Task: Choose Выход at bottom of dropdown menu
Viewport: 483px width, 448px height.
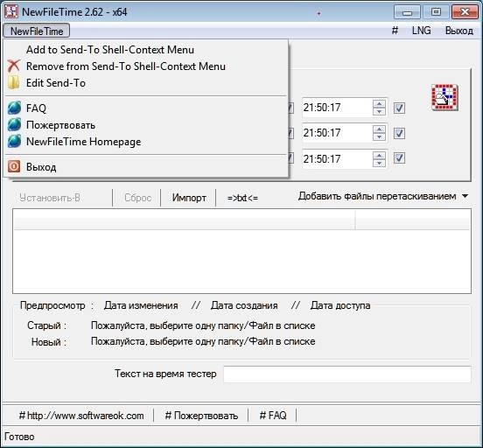Action: click(146, 167)
